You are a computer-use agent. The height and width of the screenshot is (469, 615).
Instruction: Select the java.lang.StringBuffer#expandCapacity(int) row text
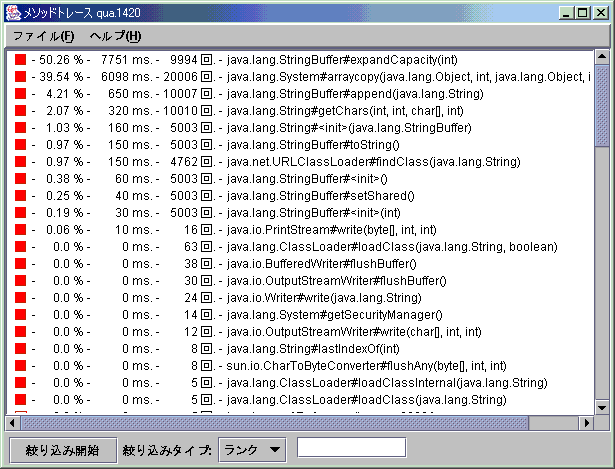(x=342, y=60)
